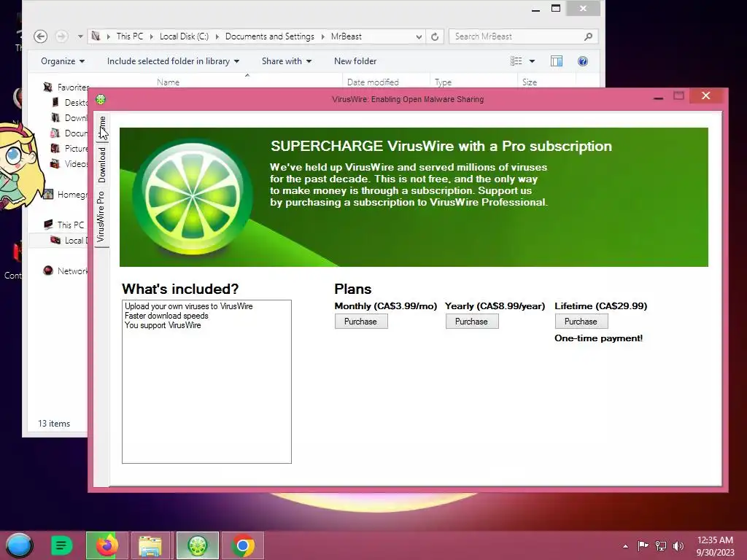Click the VirusWire lime icon in title bar
The image size is (747, 560).
101,99
